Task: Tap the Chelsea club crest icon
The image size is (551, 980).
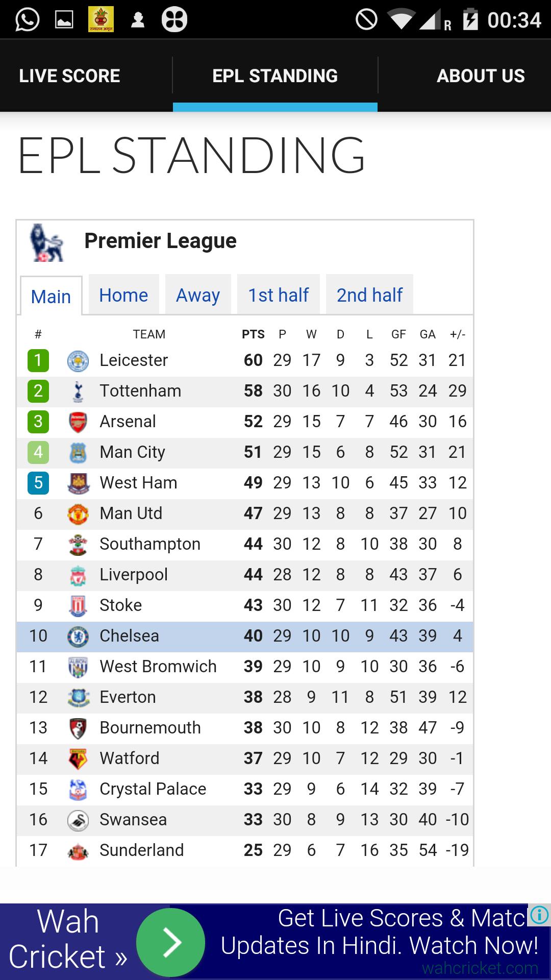Action: tap(78, 636)
